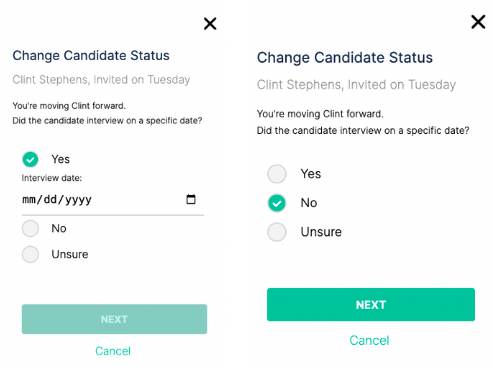Click the mm/dd/yyyy interview date field
The height and width of the screenshot is (372, 493).
pos(113,200)
